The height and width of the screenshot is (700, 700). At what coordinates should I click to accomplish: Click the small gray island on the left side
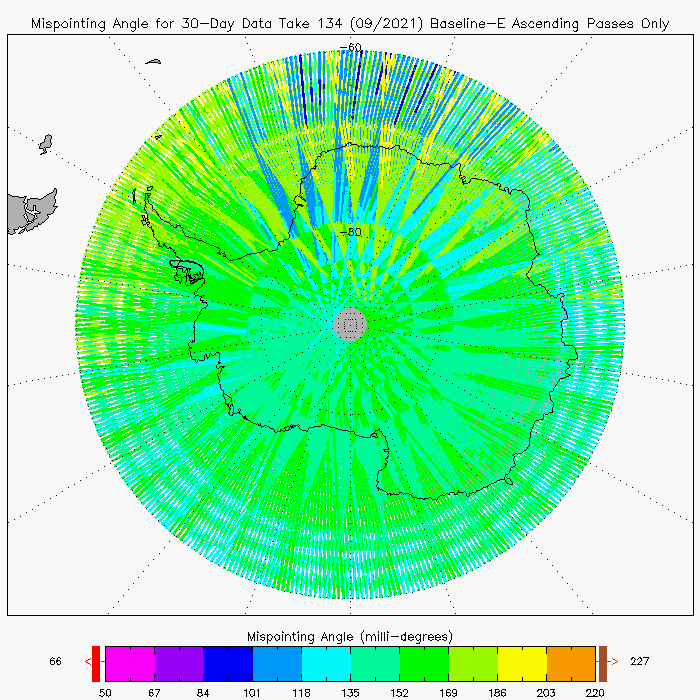click(x=46, y=144)
